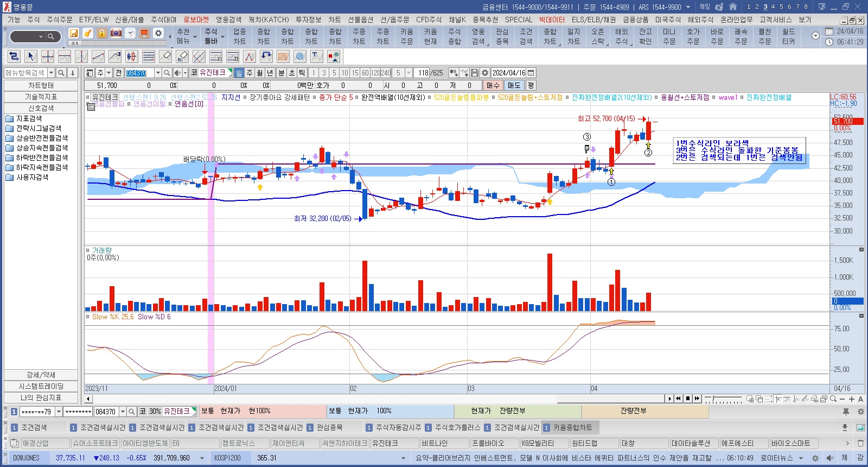Click the camera screenshot icon in toolbar

coord(116,33)
